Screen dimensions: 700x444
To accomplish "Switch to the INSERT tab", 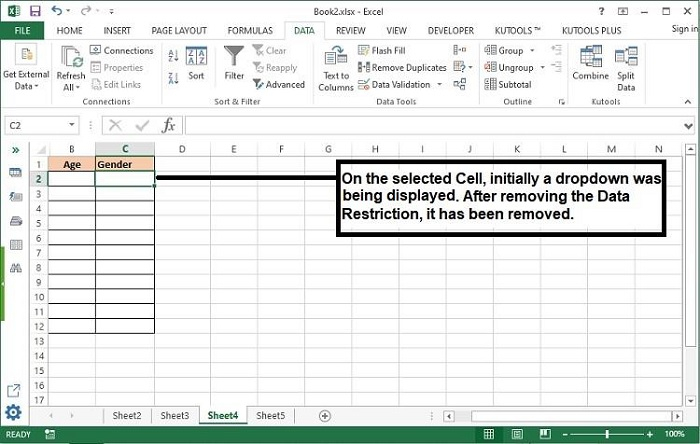I will (117, 30).
